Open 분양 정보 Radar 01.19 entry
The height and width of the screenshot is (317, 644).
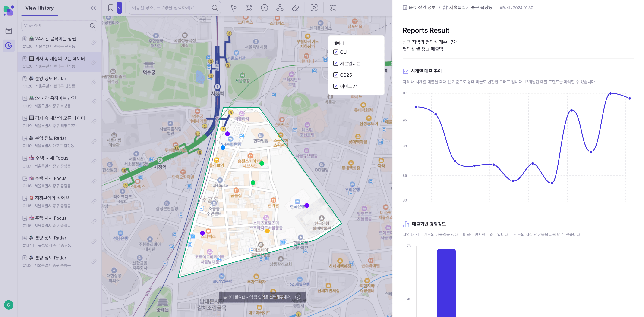tap(59, 142)
